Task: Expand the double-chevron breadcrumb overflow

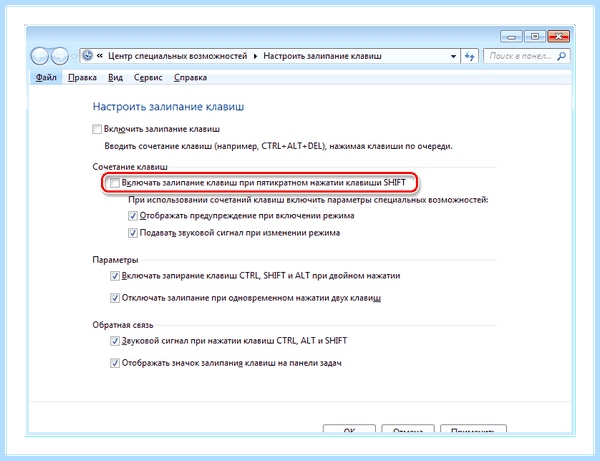Action: click(x=100, y=56)
